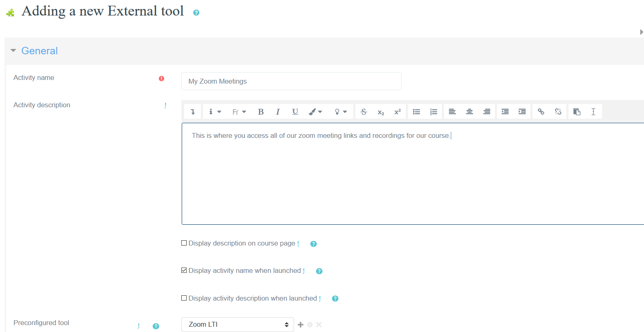
Task: Insert an unordered bullet list
Action: (x=416, y=112)
